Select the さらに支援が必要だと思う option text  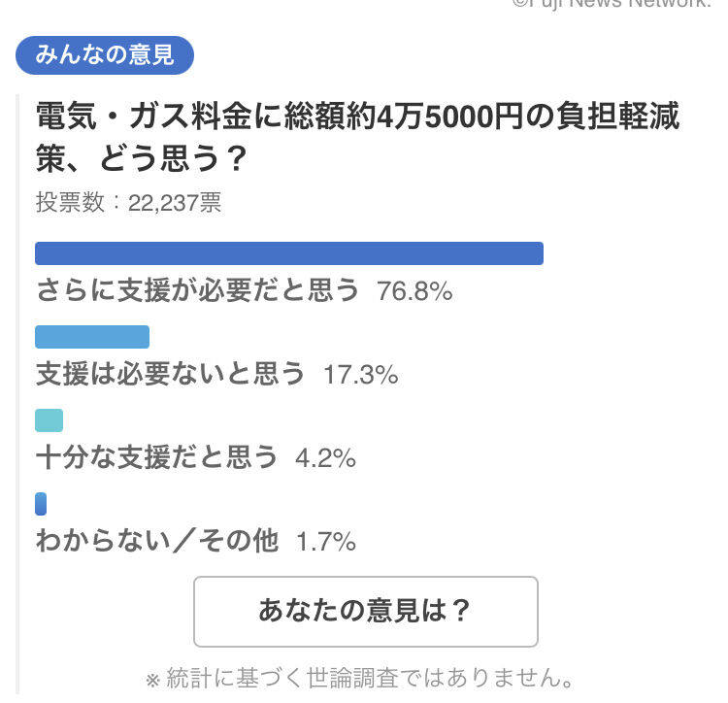(197, 290)
